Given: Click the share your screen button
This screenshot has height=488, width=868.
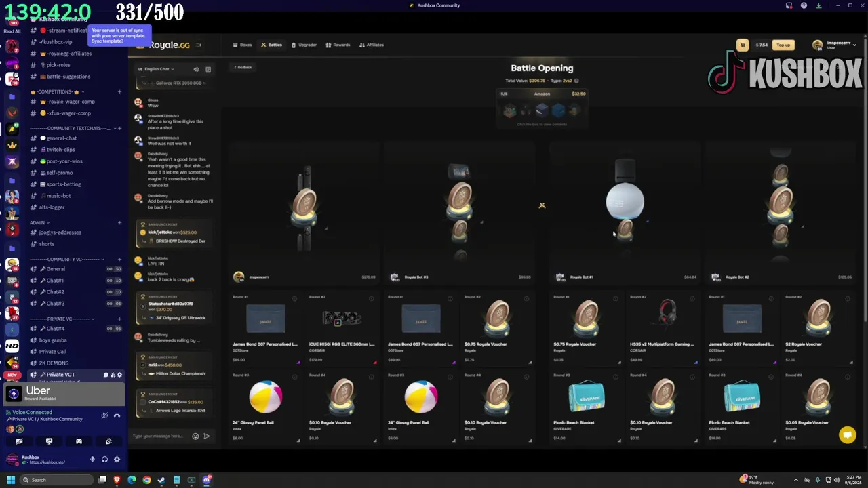Looking at the screenshot, I should 49,441.
